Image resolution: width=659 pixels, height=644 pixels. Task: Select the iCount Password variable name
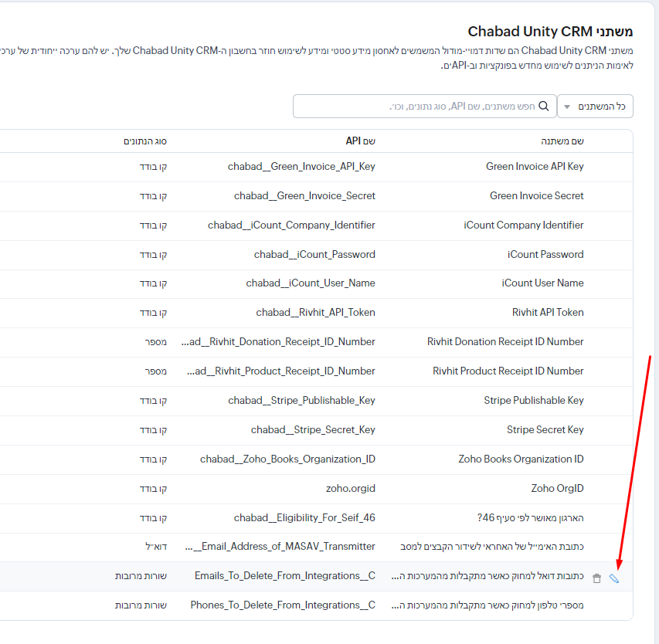click(x=545, y=255)
